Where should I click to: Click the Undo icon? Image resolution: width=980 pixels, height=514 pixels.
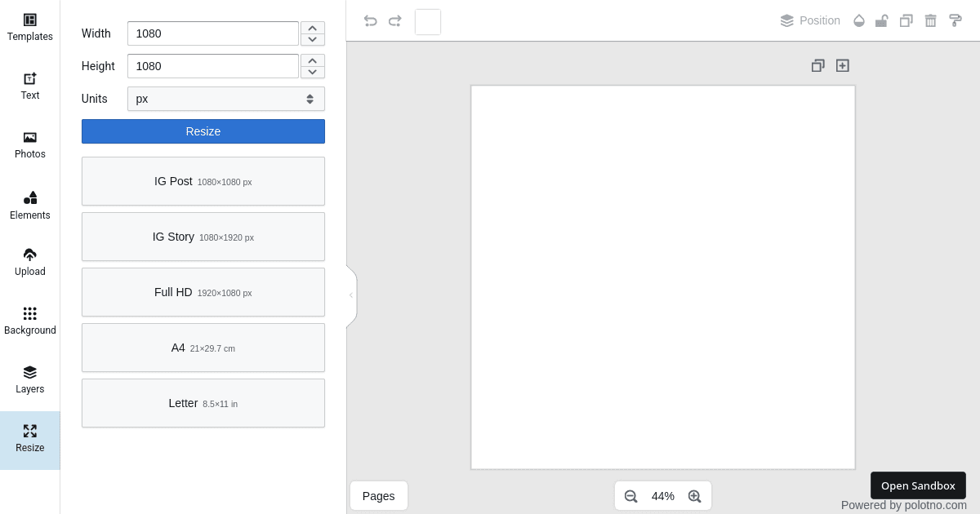(370, 20)
